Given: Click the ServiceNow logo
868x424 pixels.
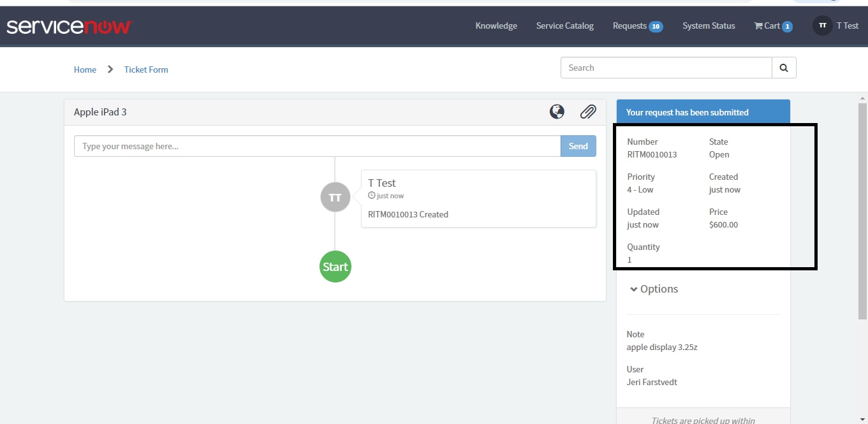Looking at the screenshot, I should [x=69, y=26].
